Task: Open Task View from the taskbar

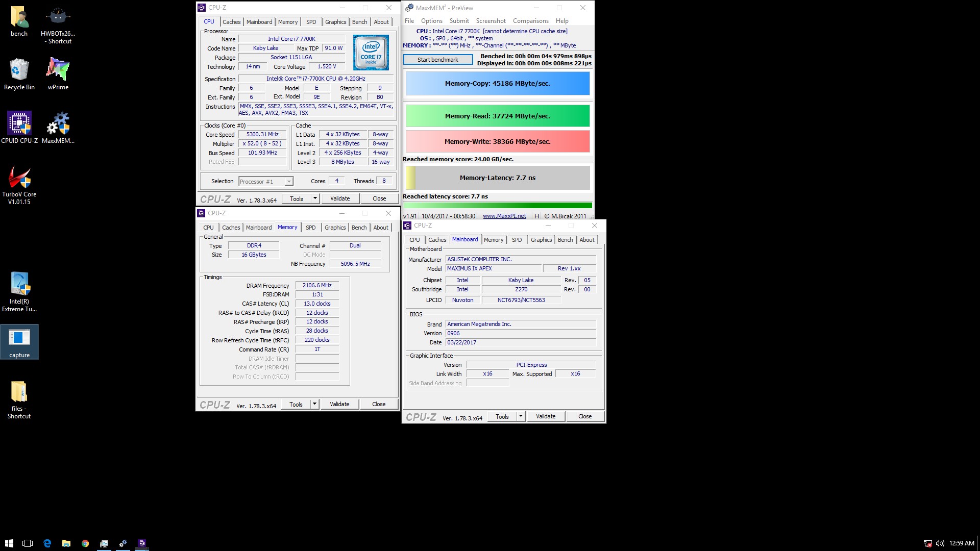Action: coord(28,543)
